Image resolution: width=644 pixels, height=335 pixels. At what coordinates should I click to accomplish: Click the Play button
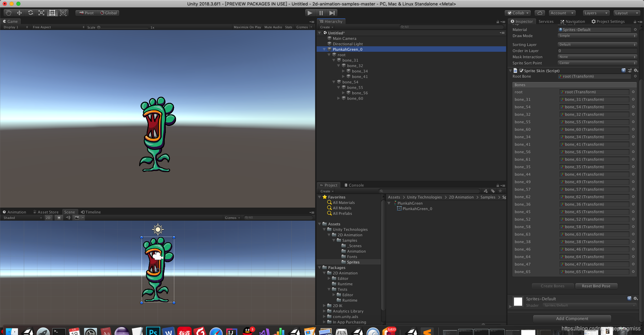pos(310,13)
